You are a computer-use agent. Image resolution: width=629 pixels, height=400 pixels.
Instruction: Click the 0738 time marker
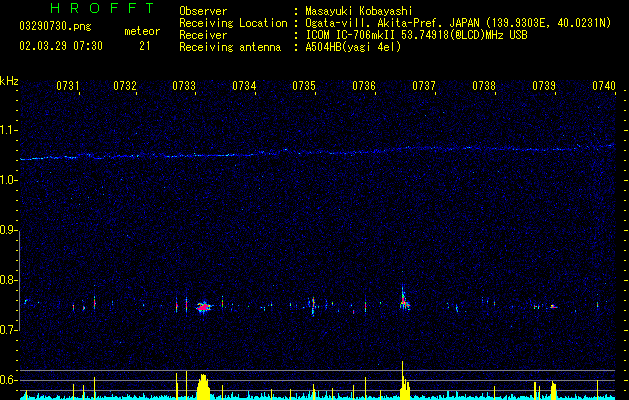pyautogui.click(x=484, y=85)
